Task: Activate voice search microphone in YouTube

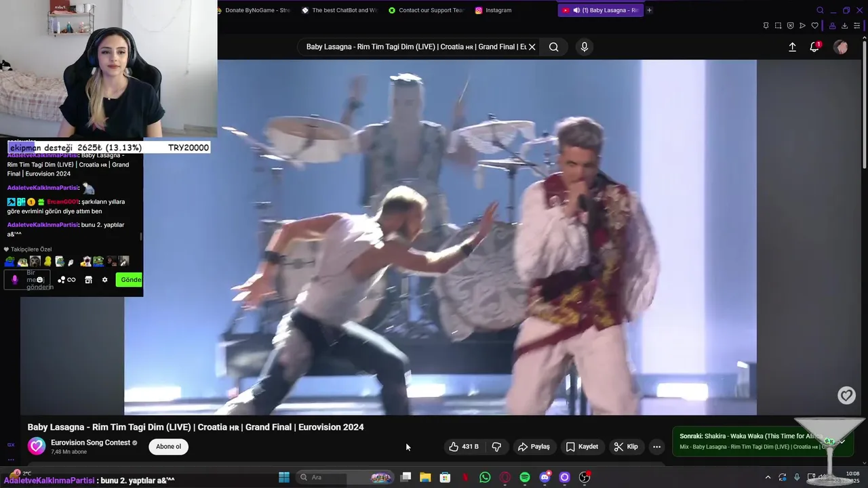Action: tap(585, 47)
